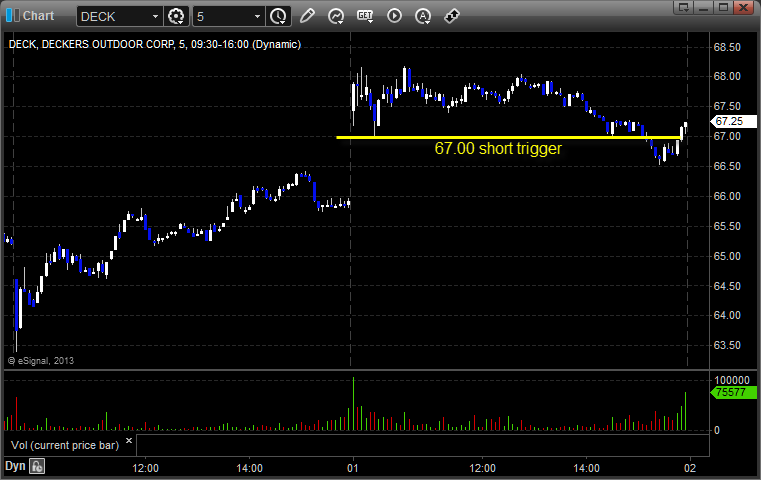
Task: Click the 66.00 price axis label
Action: (x=727, y=197)
